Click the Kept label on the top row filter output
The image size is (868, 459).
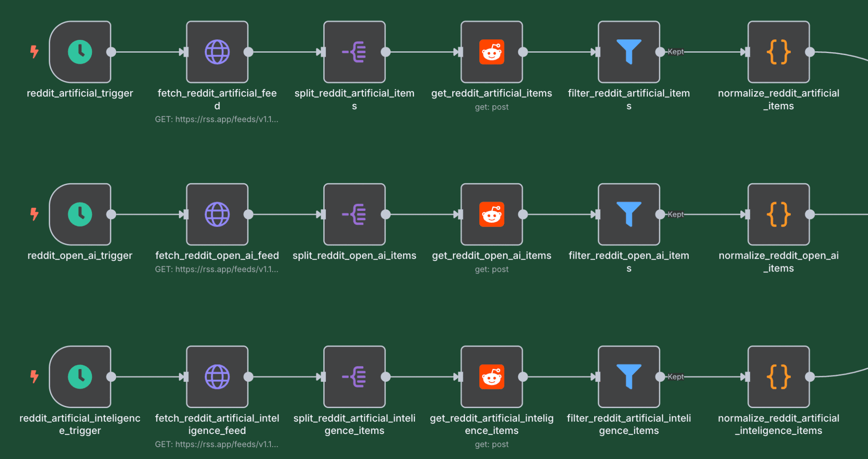(x=676, y=52)
